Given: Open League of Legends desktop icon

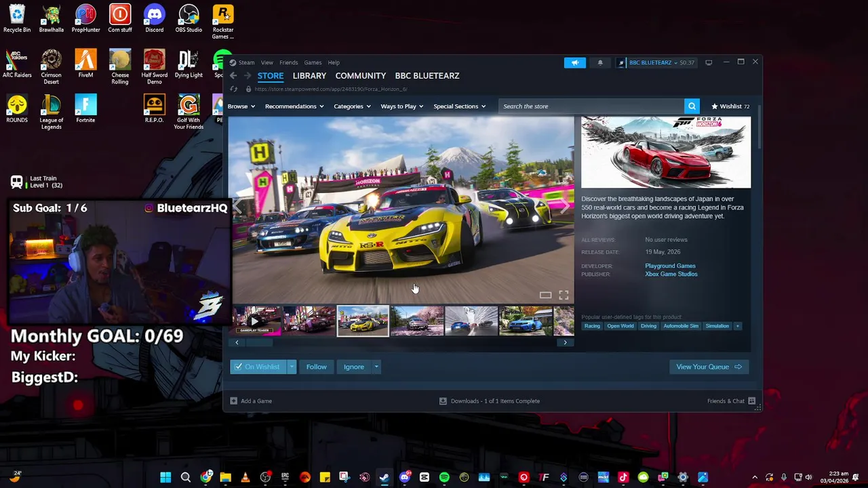Looking at the screenshot, I should click(51, 113).
